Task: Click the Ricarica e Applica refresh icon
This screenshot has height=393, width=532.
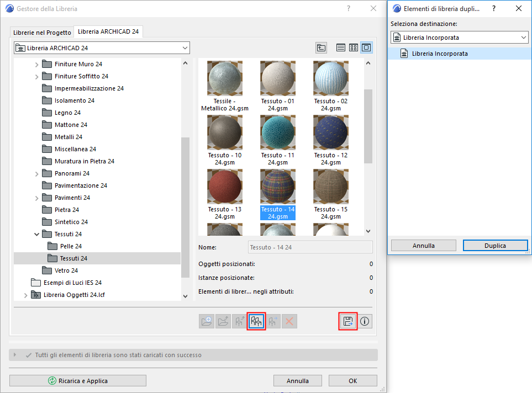Action: [x=52, y=381]
